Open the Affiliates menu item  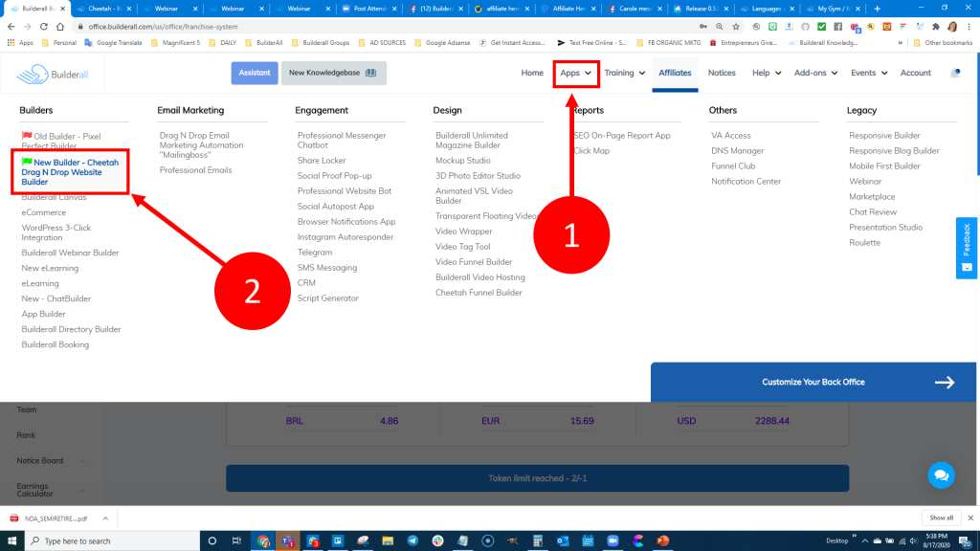(675, 73)
